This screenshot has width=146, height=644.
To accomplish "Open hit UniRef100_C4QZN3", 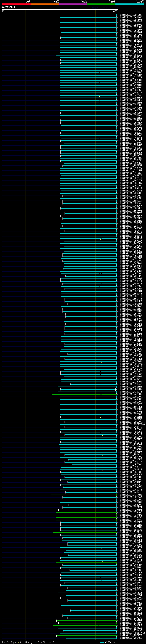I will coord(131,417).
